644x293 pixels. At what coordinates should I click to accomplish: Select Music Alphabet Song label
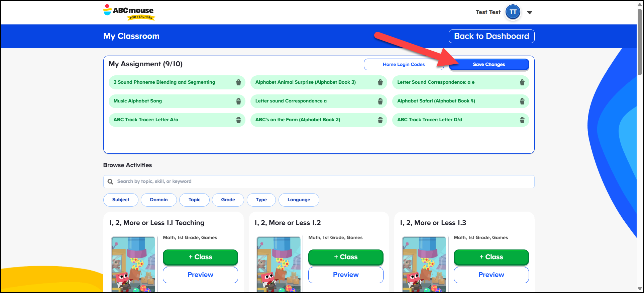click(137, 101)
